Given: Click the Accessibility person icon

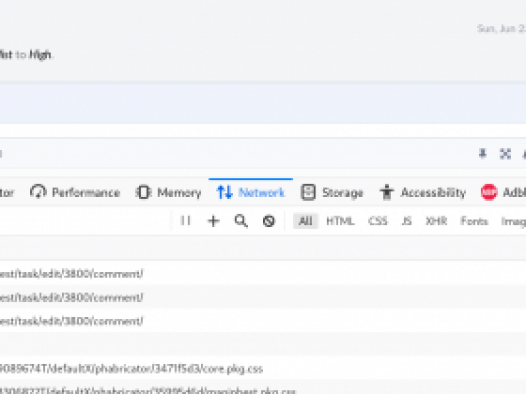Looking at the screenshot, I should pos(387,192).
